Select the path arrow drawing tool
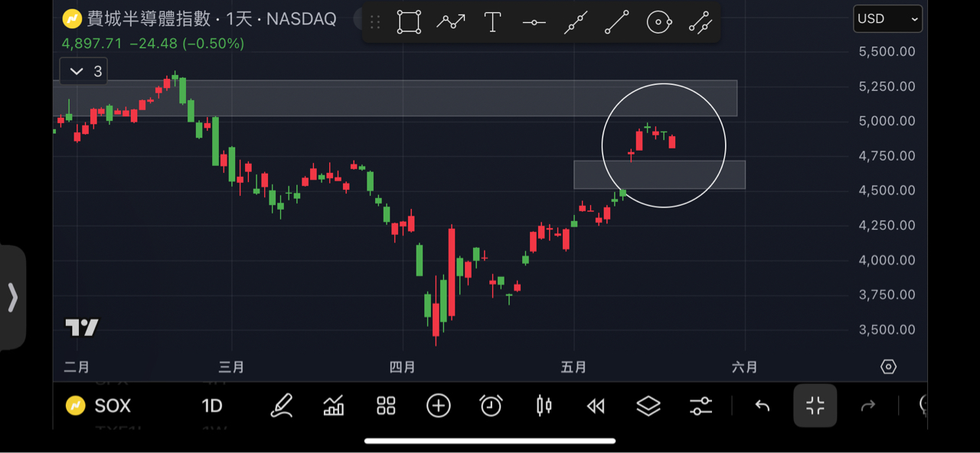Viewport: 980px width, 453px height. (451, 22)
